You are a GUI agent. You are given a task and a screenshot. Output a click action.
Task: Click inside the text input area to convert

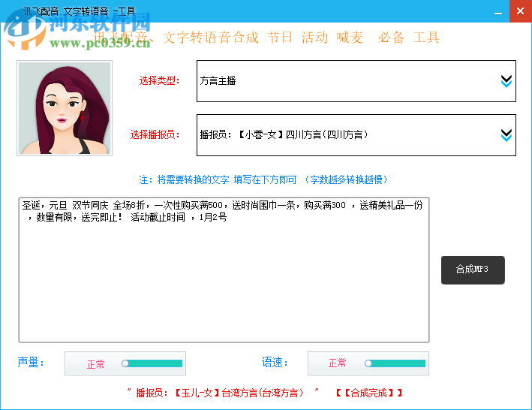[224, 270]
